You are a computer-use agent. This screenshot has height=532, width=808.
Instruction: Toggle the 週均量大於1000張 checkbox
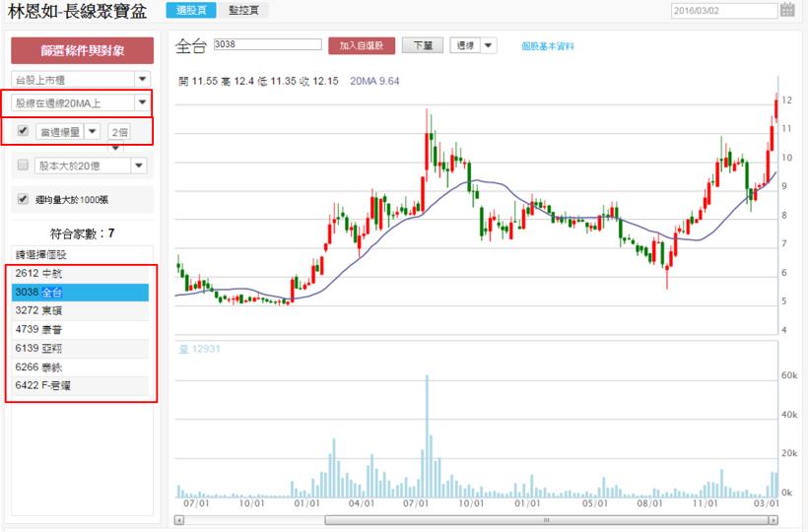tap(23, 199)
